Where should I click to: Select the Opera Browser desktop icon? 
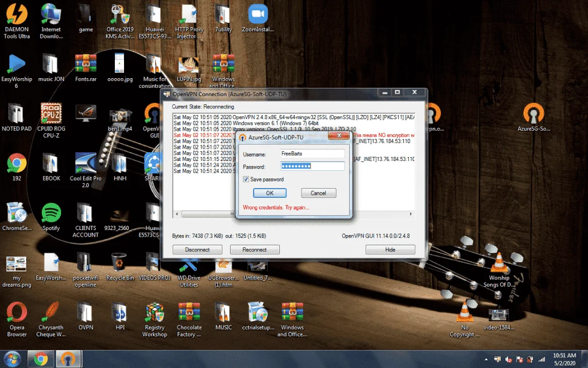16,319
